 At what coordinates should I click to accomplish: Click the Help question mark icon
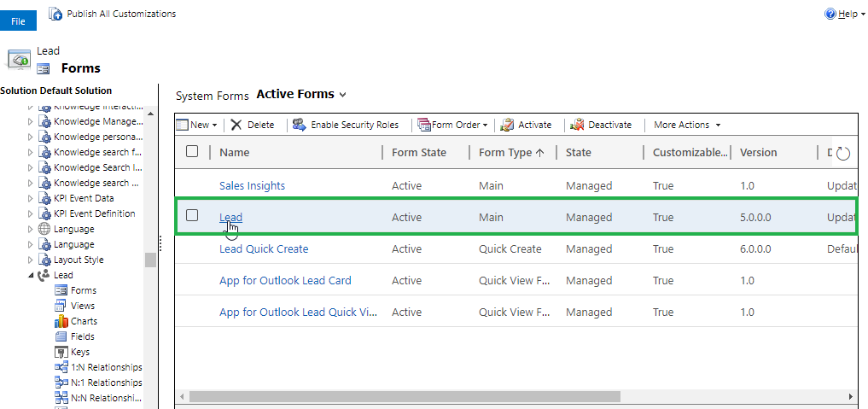830,15
